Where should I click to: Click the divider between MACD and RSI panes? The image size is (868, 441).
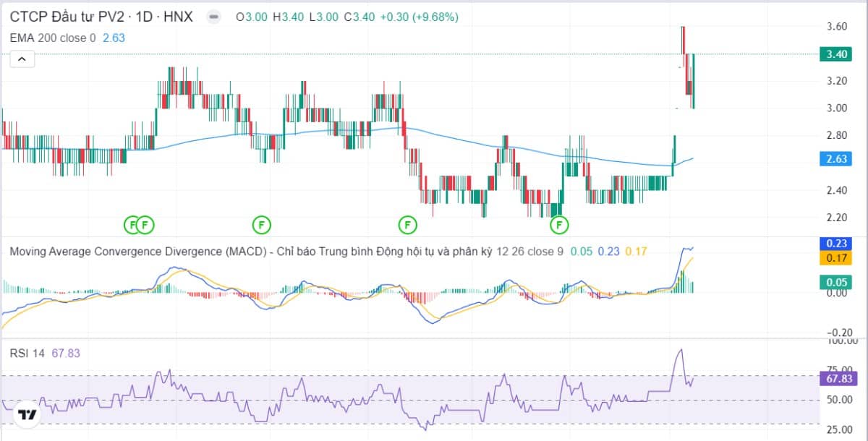coord(434,338)
